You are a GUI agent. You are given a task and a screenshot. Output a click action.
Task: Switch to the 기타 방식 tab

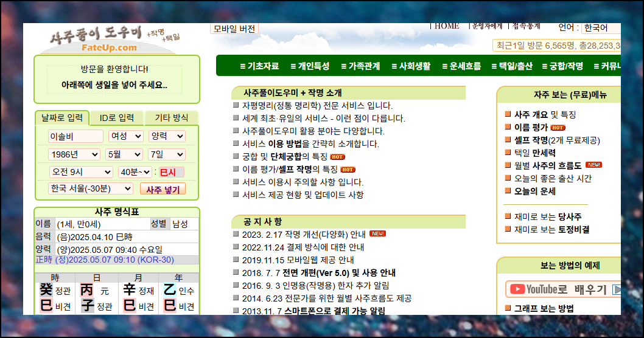click(x=171, y=118)
